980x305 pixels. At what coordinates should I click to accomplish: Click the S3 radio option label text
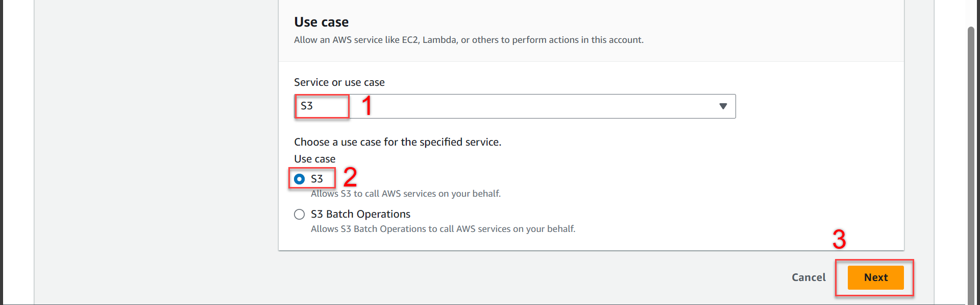pos(317,179)
